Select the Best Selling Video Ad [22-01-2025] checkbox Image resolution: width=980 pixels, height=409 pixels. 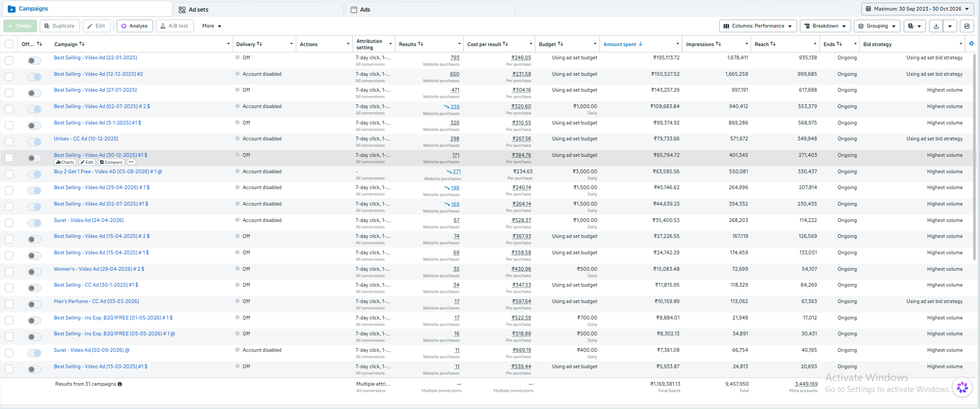pyautogui.click(x=9, y=60)
